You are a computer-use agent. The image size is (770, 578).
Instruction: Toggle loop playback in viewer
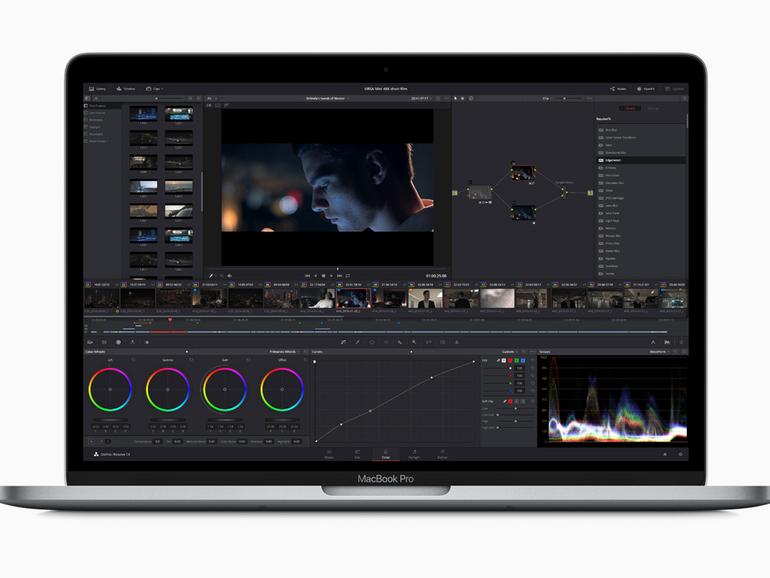pos(348,276)
